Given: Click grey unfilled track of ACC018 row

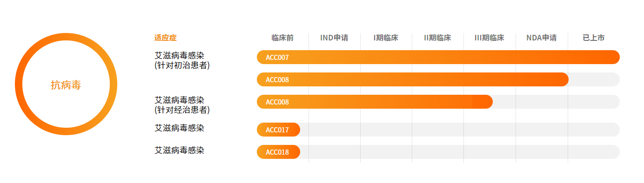Looking at the screenshot, I should pos(460,152).
